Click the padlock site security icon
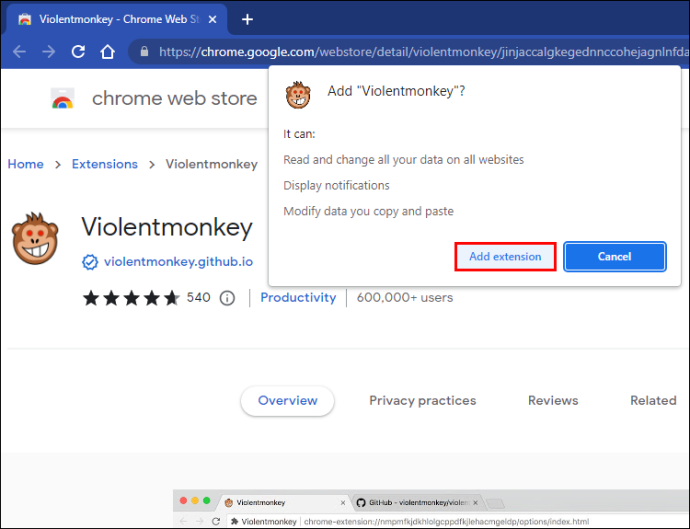 (x=144, y=52)
